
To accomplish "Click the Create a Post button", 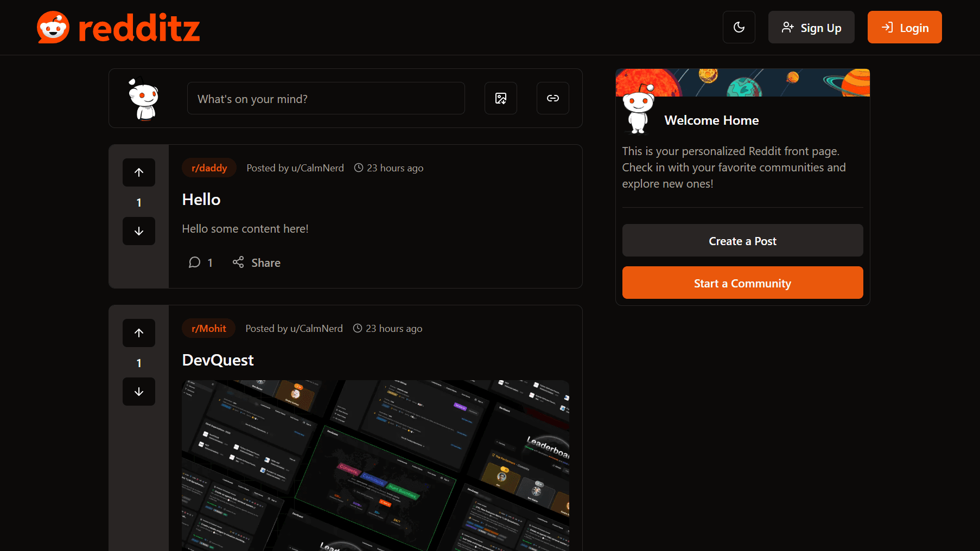I will click(x=742, y=240).
